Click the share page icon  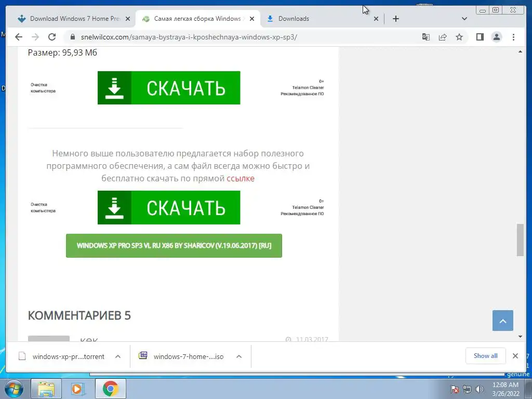pos(443,37)
